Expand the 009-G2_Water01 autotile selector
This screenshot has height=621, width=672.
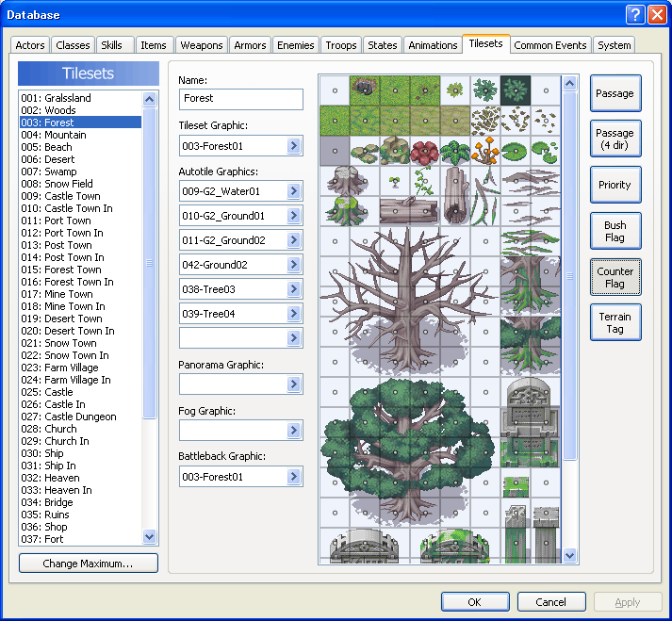[x=294, y=191]
